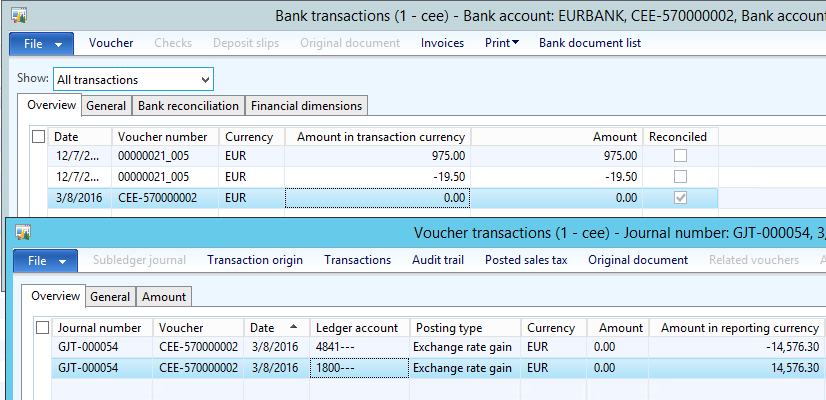The height and width of the screenshot is (400, 826).
Task: Open the Bank document list
Action: (589, 43)
